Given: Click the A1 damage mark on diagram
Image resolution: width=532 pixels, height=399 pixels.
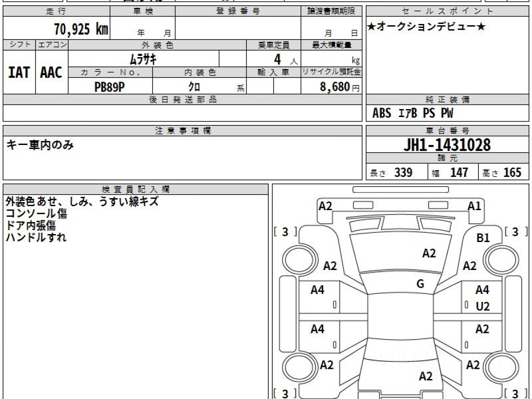Looking at the screenshot, I should pyautogui.click(x=474, y=206).
